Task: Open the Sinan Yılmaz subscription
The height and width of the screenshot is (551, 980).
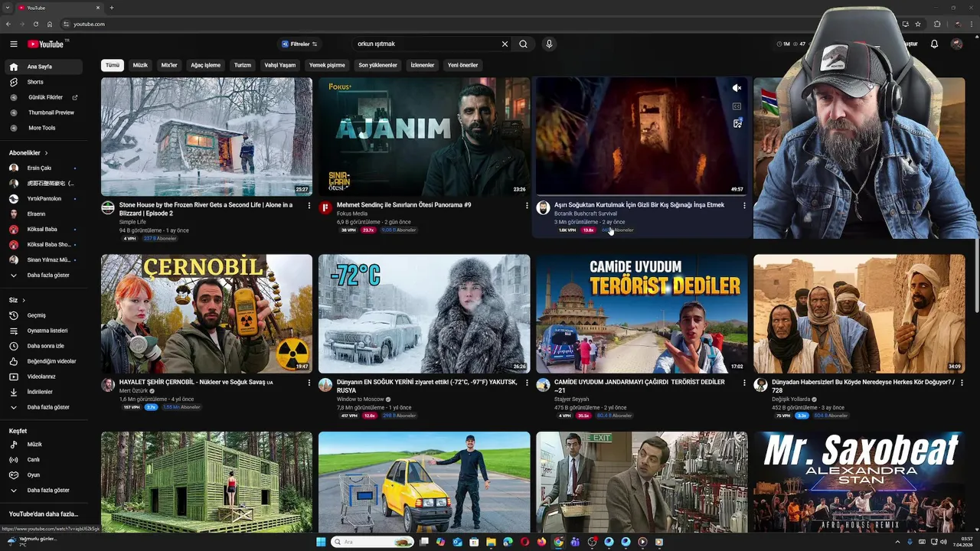Action: point(42,259)
